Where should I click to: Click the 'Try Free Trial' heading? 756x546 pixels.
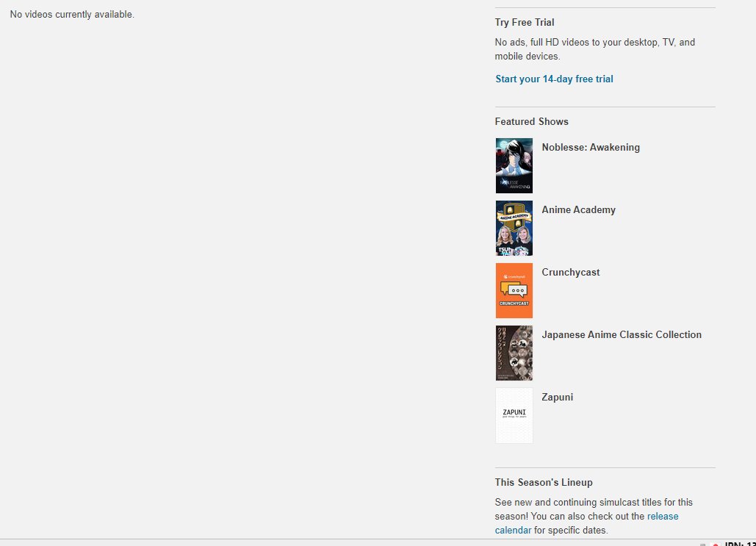525,22
